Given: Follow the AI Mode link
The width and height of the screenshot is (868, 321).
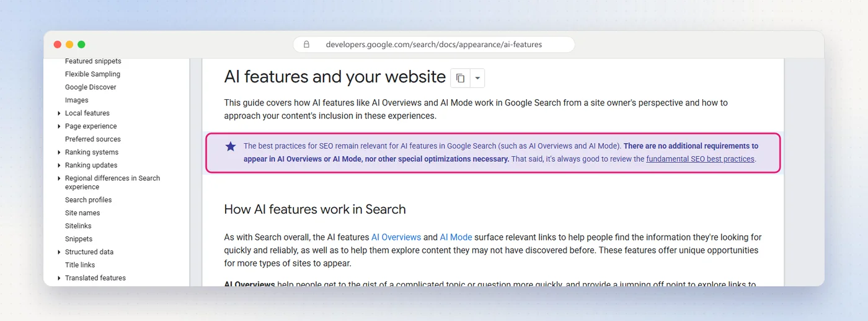Looking at the screenshot, I should tap(456, 237).
